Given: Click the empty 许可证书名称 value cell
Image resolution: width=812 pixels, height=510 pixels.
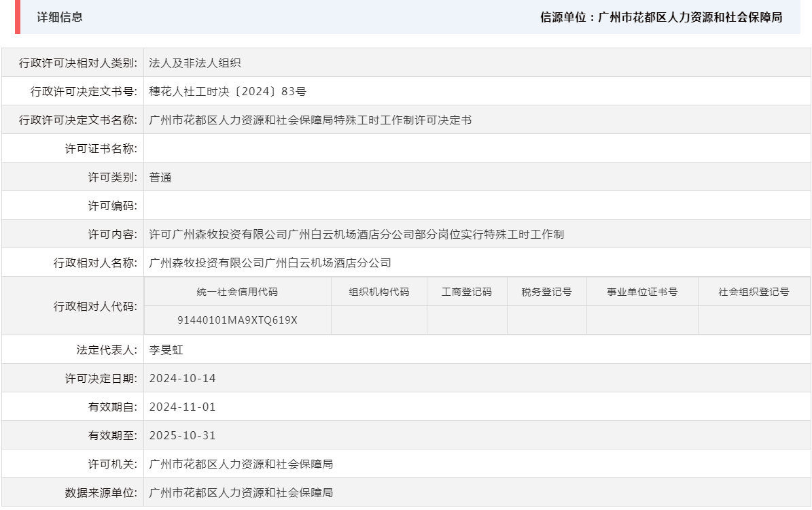Looking at the screenshot, I should pos(272,147).
